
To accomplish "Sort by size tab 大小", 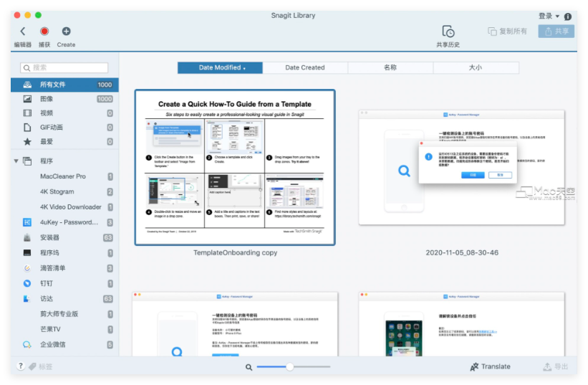I will (x=476, y=67).
